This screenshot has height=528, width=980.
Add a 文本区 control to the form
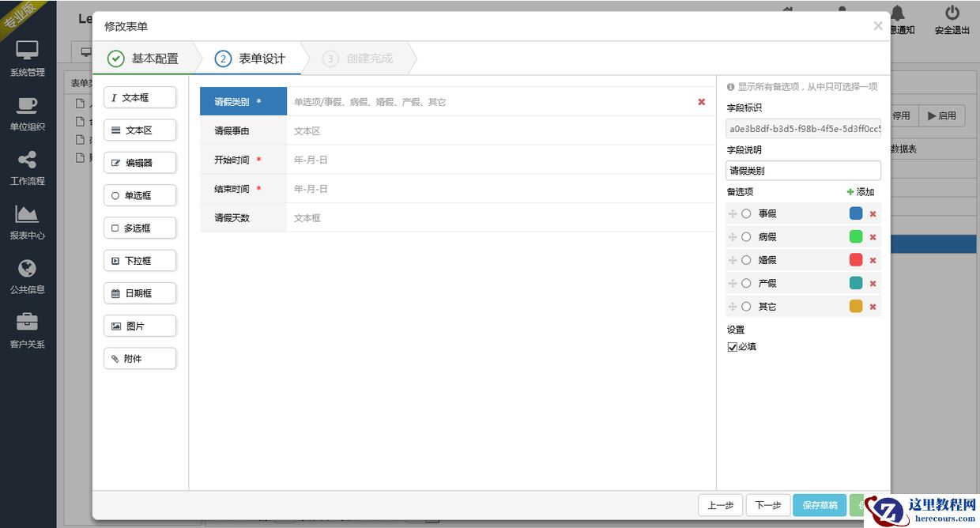point(140,130)
